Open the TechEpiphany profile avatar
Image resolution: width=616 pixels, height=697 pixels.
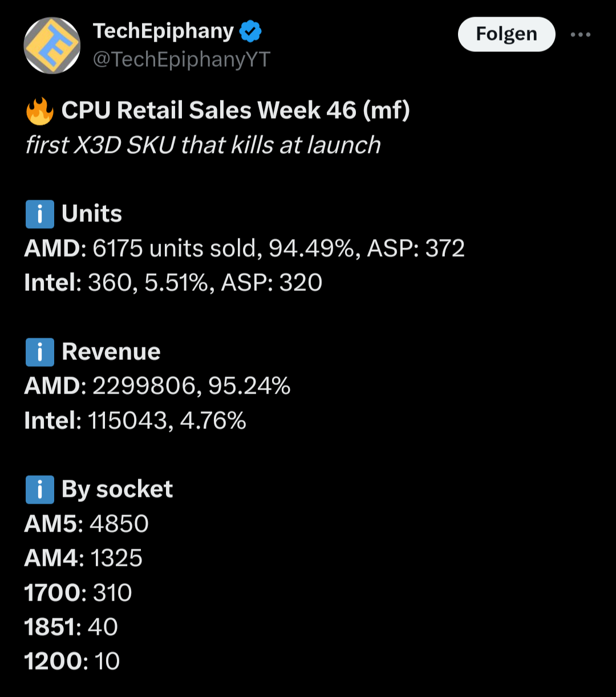click(x=52, y=46)
